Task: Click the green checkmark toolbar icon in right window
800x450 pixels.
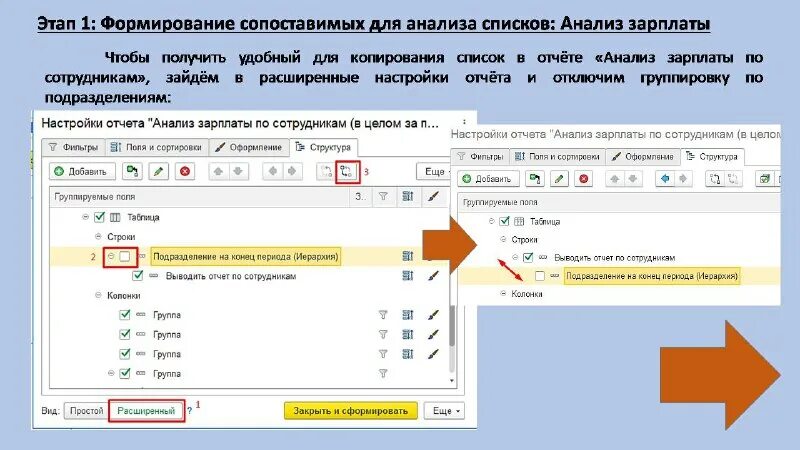Action: click(764, 179)
